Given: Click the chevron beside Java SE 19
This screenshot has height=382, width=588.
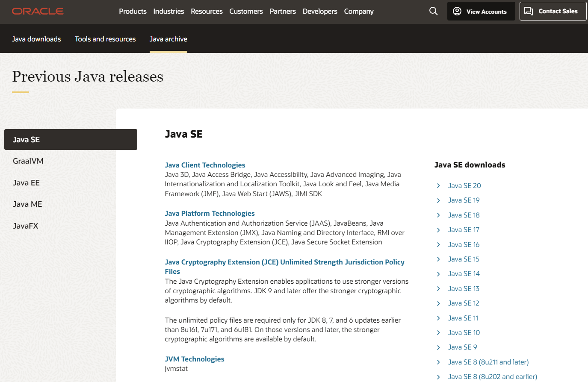Looking at the screenshot, I should click(x=438, y=200).
